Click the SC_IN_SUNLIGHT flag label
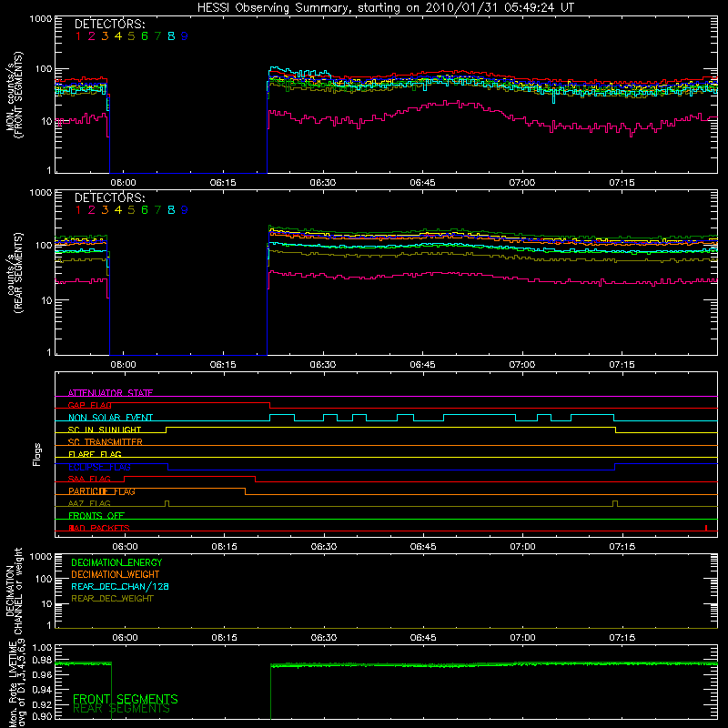The width and height of the screenshot is (728, 728). click(x=105, y=430)
